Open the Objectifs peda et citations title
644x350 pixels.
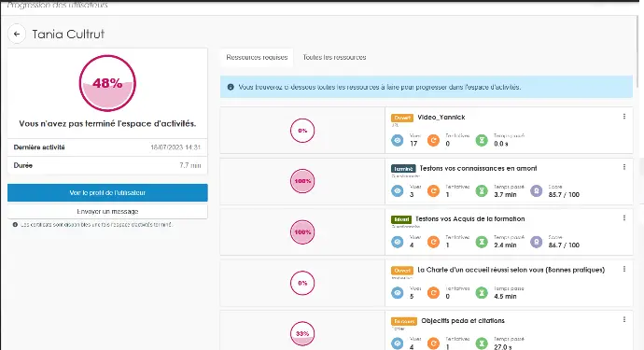point(463,320)
